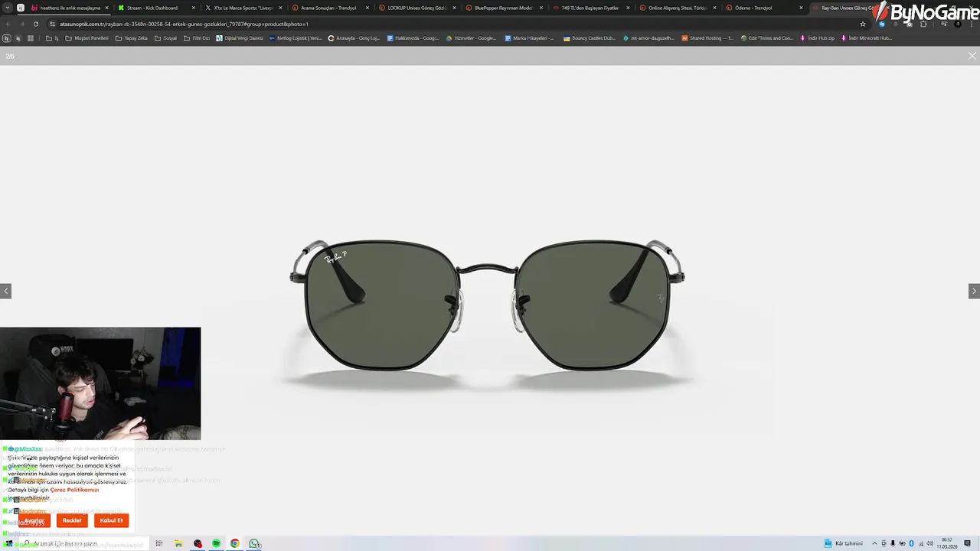Open Task View on taskbar
This screenshot has width=980, height=551.
pos(158,543)
